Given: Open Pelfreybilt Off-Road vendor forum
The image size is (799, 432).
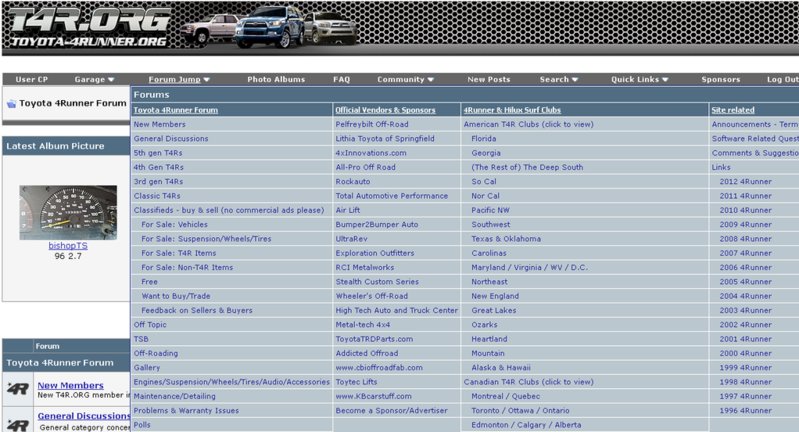Looking at the screenshot, I should [x=372, y=124].
